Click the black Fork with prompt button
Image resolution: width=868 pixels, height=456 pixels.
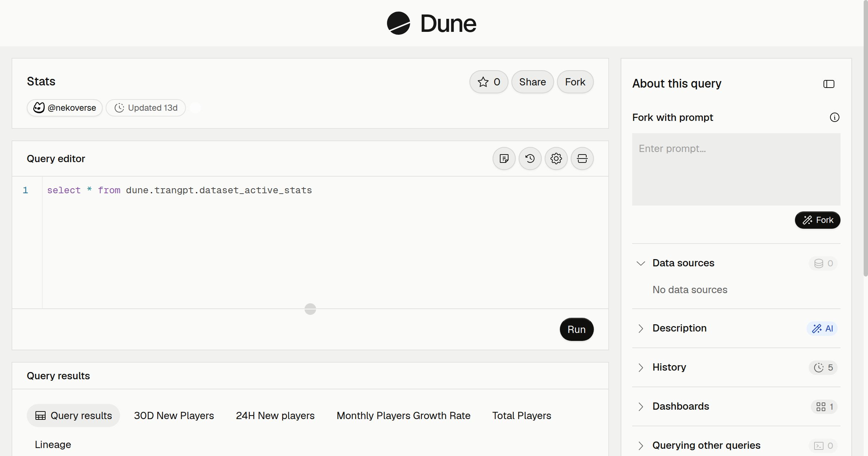click(817, 220)
